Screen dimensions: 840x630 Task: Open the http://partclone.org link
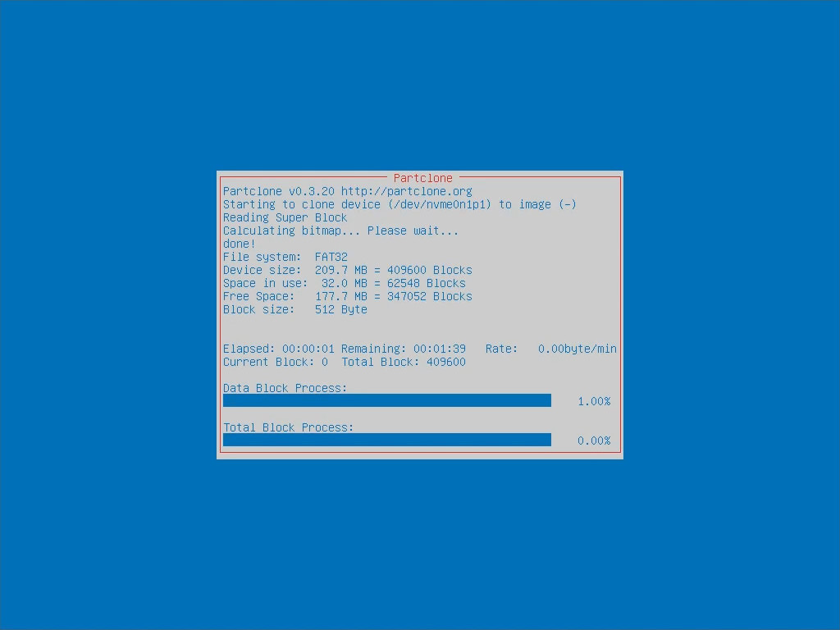tap(406, 191)
